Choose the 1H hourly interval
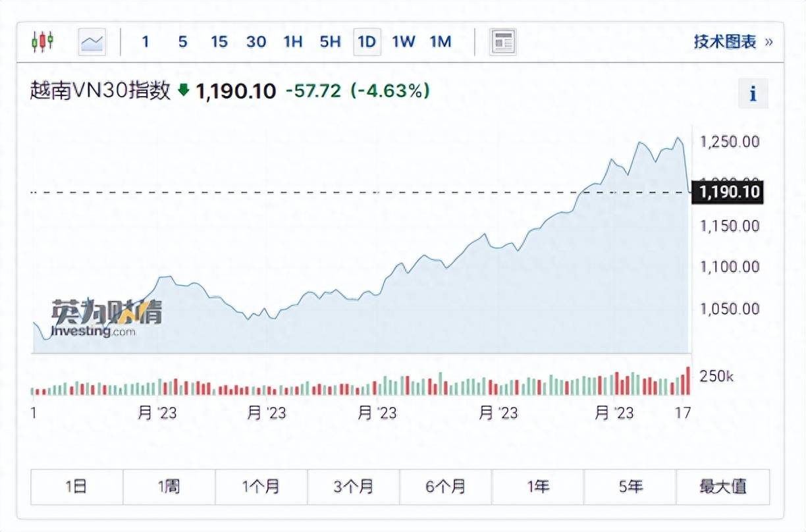Screen dimensions: 806x532 point(293,42)
